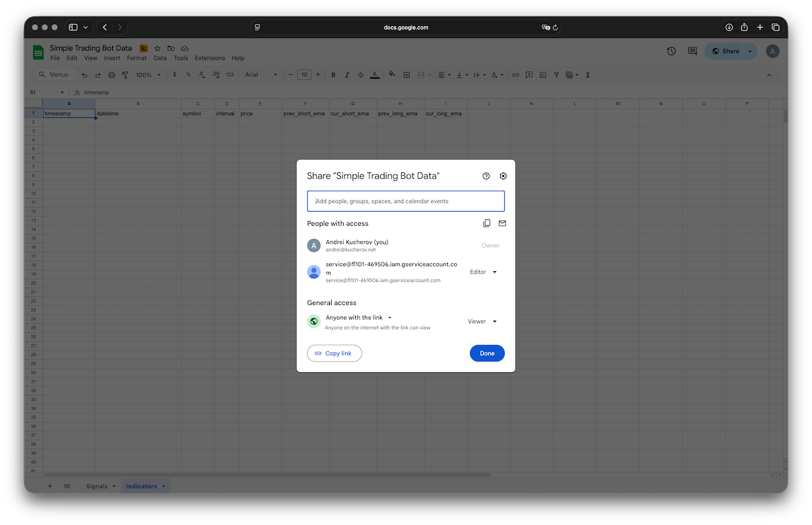Click the Copy link button
This screenshot has height=525, width=812.
click(x=334, y=353)
